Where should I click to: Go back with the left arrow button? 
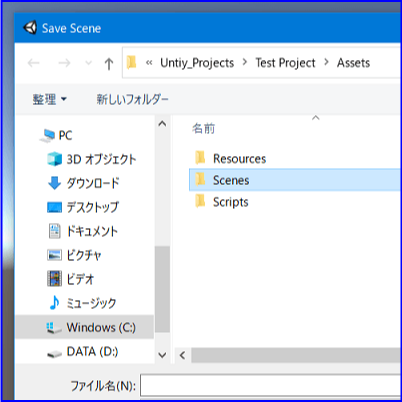(34, 63)
